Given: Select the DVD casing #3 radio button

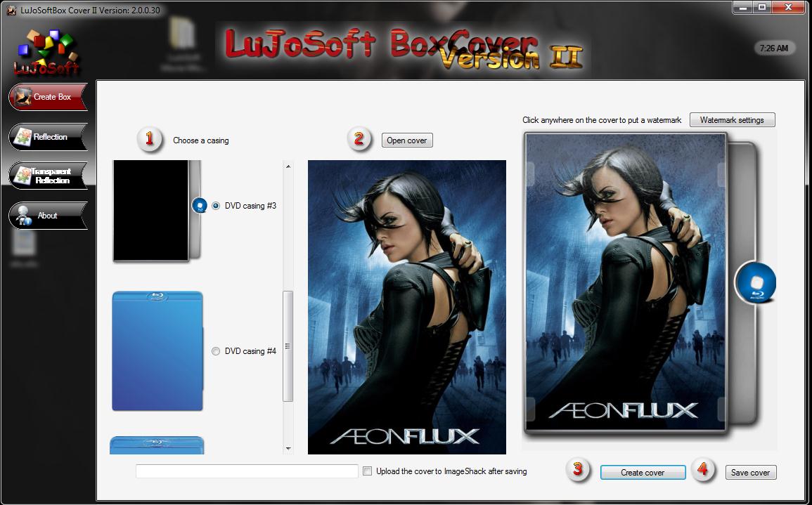Looking at the screenshot, I should 216,205.
